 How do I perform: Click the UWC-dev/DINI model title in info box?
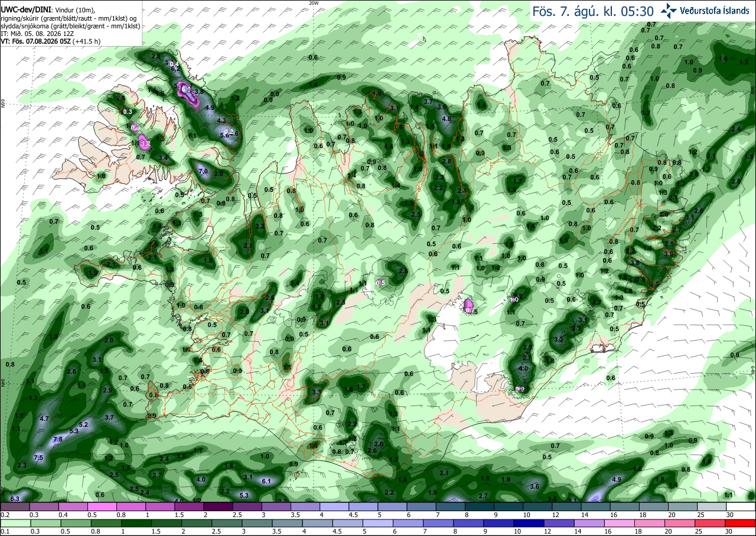pyautogui.click(x=26, y=10)
